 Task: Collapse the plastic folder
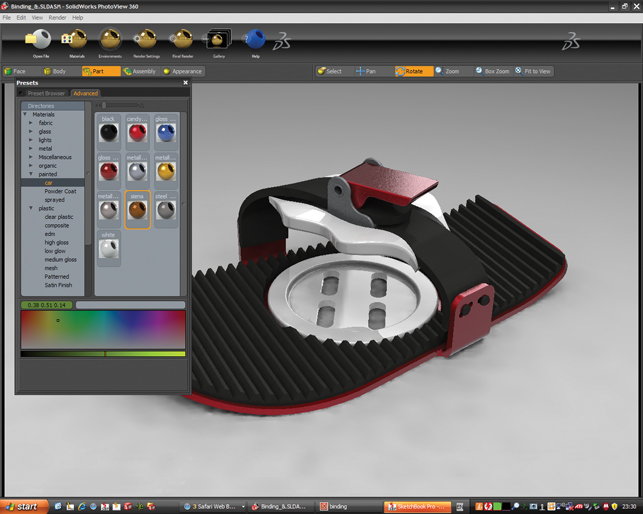[x=31, y=208]
